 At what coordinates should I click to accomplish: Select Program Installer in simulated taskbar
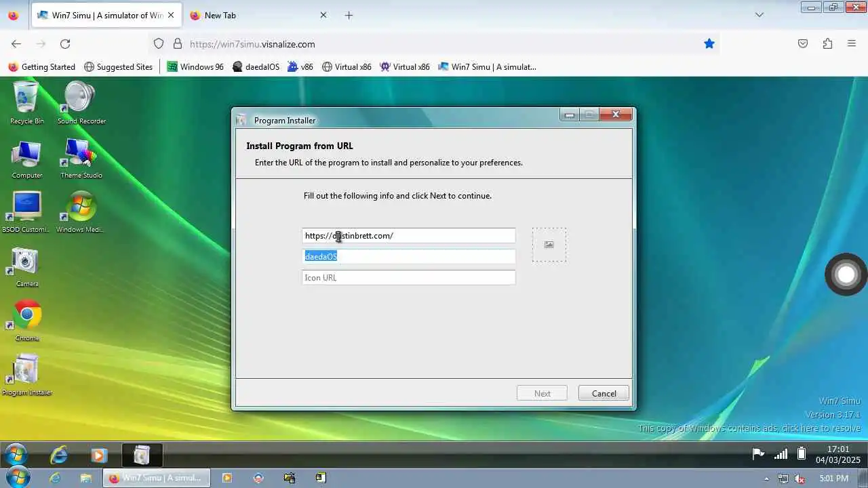click(x=141, y=455)
